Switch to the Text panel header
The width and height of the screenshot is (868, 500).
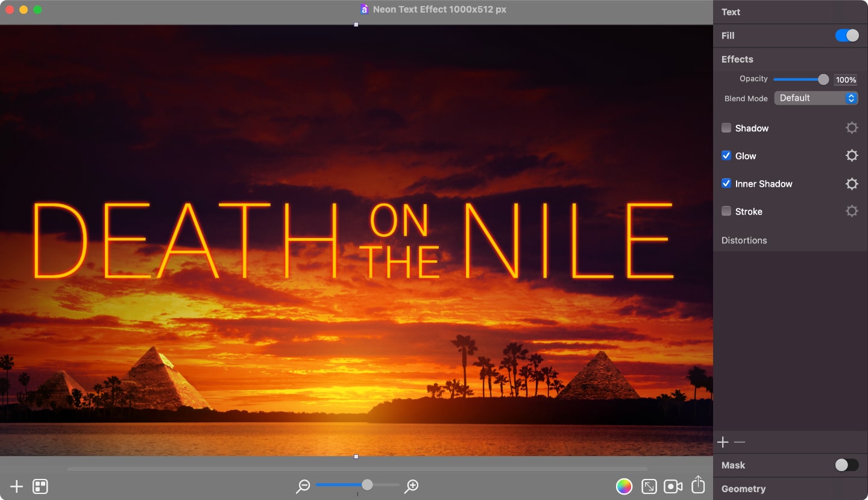[731, 12]
